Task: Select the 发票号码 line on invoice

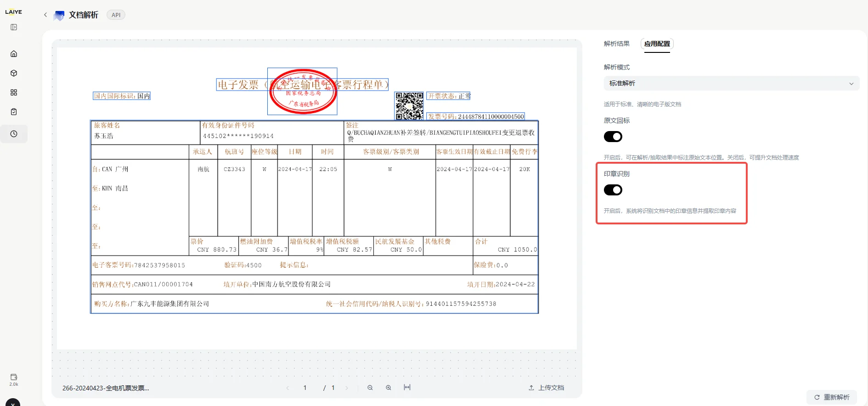Action: pyautogui.click(x=476, y=116)
